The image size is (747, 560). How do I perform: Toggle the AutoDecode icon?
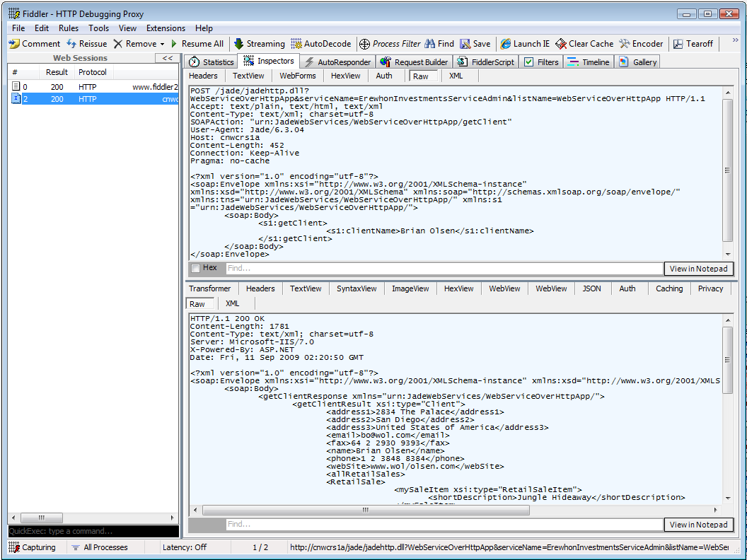tap(296, 44)
